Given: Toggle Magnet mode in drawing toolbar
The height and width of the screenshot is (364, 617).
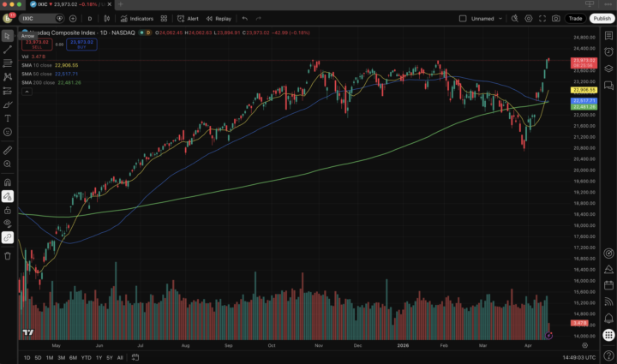Looking at the screenshot, I should click(8, 182).
